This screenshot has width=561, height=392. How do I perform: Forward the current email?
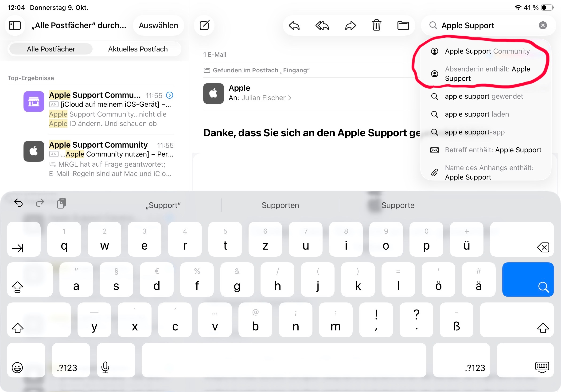click(350, 25)
